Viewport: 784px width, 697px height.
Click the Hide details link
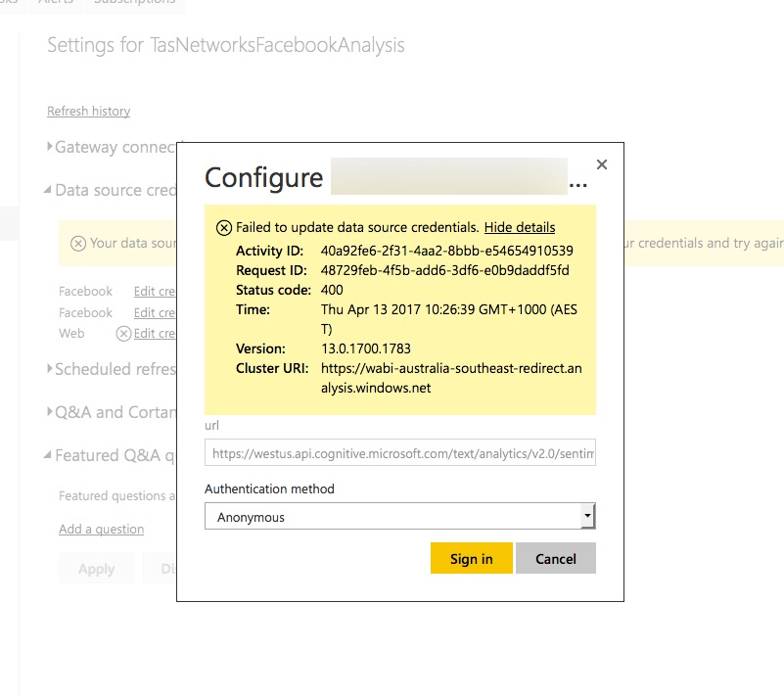[x=520, y=227]
